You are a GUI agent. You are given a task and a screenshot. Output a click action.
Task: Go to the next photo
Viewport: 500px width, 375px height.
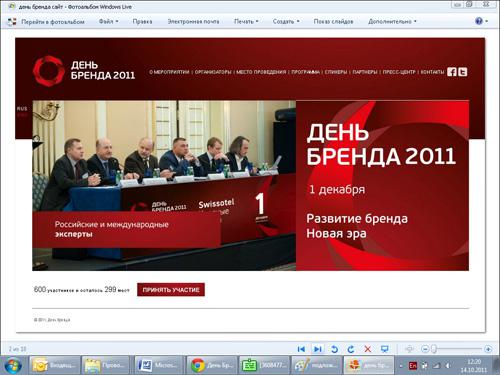tap(318, 349)
